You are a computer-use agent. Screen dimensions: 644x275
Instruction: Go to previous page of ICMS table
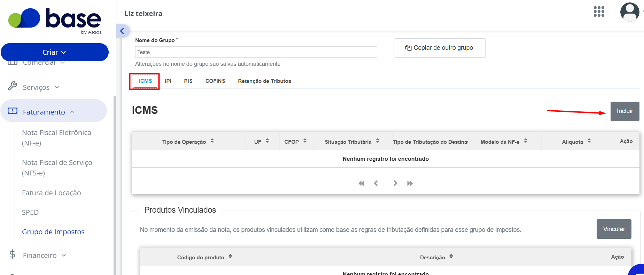point(376,183)
